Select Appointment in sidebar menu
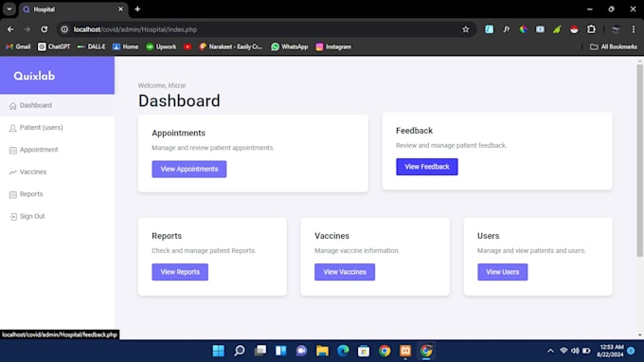 tap(57, 150)
